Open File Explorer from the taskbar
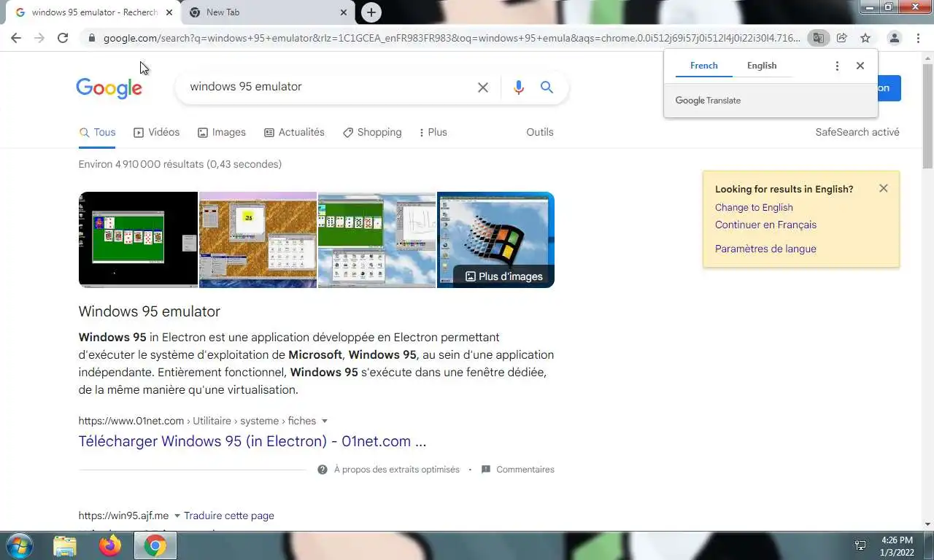 (65, 545)
